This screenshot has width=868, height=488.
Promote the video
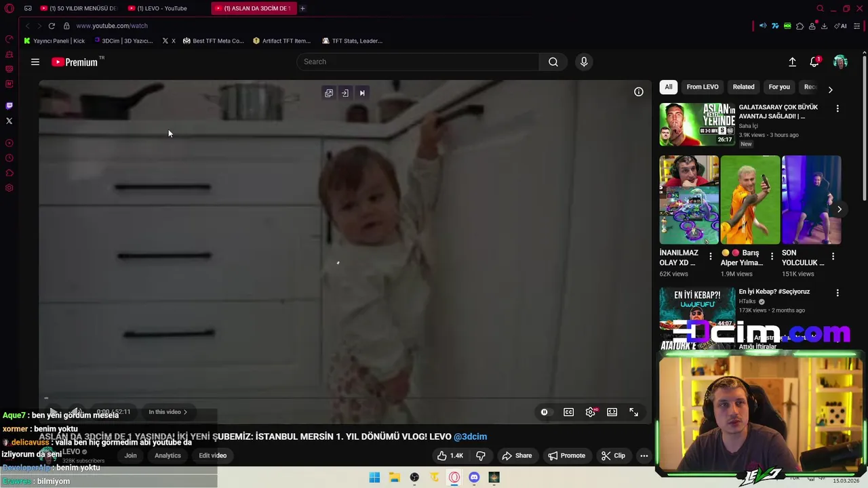(567, 455)
